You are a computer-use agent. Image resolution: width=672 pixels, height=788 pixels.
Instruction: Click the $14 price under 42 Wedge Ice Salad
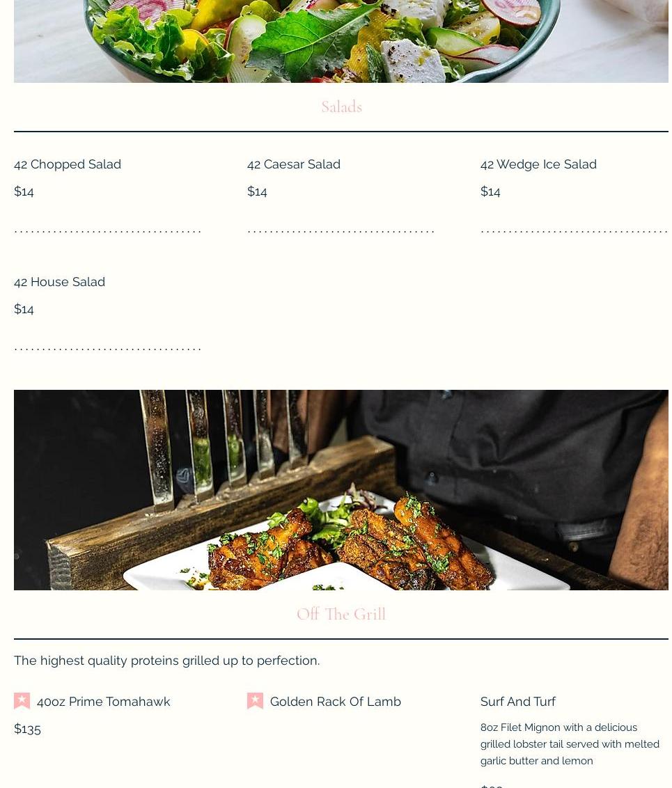tap(490, 191)
